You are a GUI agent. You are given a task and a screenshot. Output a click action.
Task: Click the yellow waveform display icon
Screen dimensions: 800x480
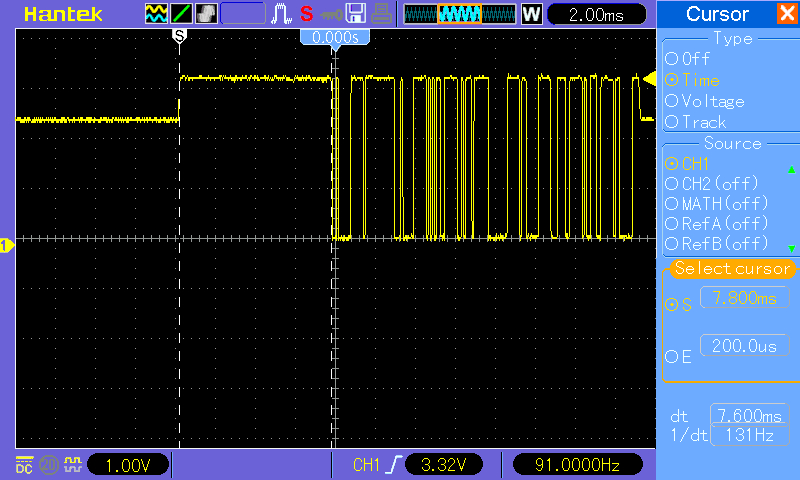(x=157, y=14)
